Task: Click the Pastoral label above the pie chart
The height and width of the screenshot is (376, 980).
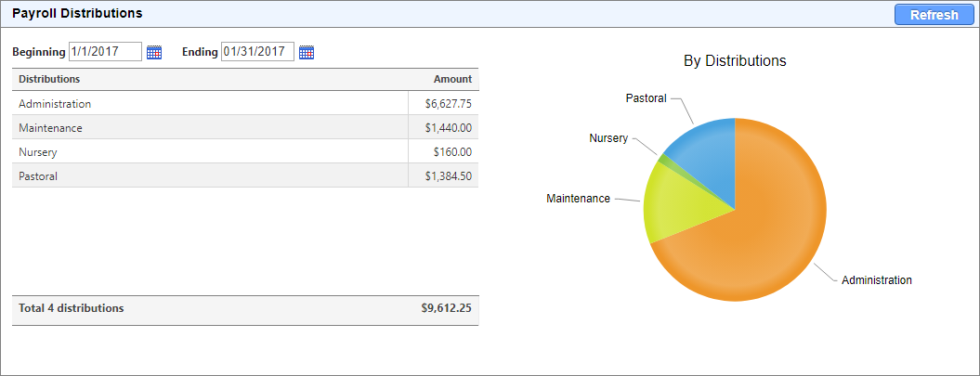Action: [x=646, y=97]
